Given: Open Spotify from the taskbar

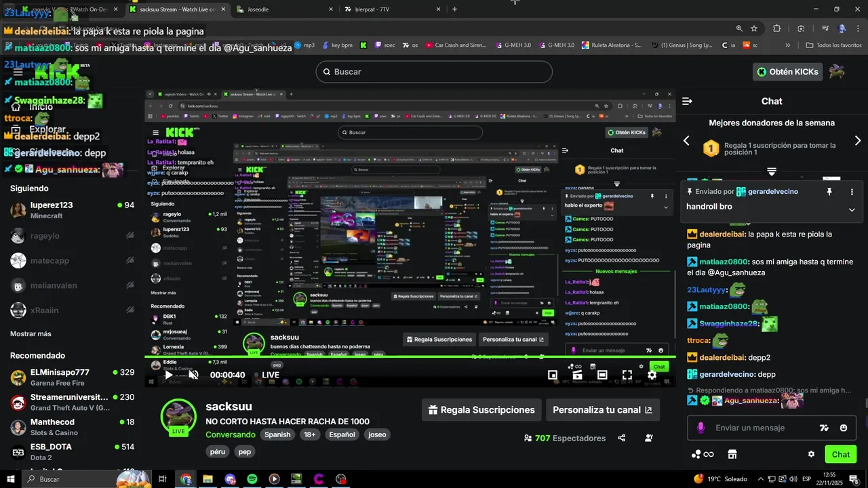Looking at the screenshot, I should pos(252,479).
